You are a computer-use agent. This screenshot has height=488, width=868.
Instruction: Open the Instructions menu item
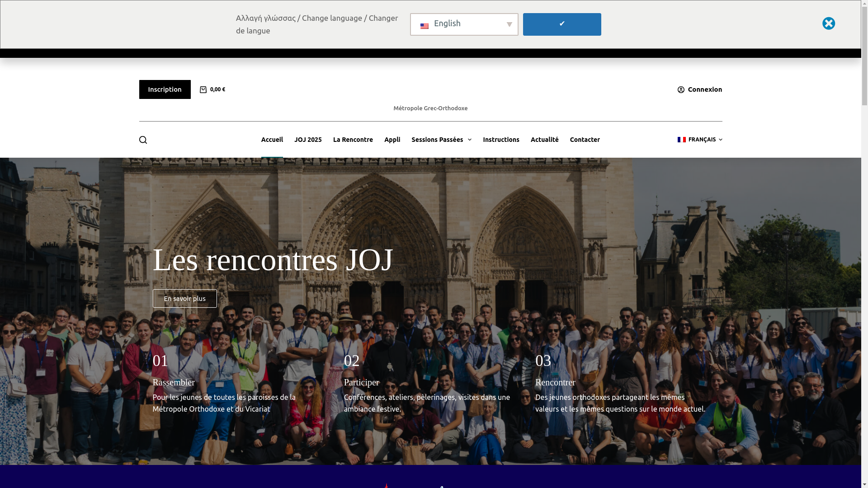pyautogui.click(x=501, y=140)
